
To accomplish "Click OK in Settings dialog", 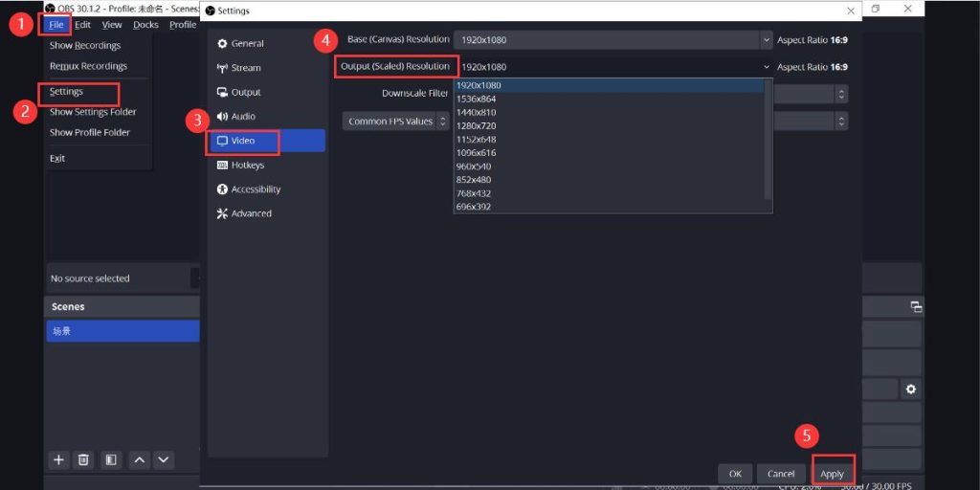I will 735,474.
